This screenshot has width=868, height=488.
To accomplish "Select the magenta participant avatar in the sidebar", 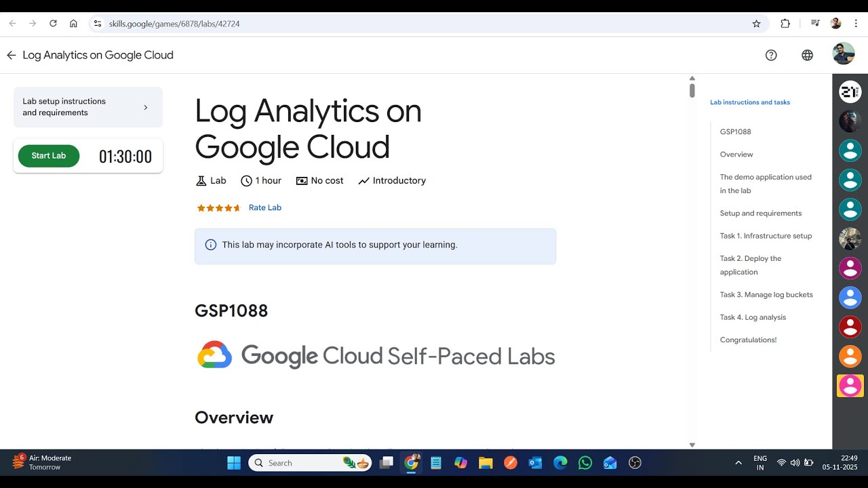I will pos(850,268).
